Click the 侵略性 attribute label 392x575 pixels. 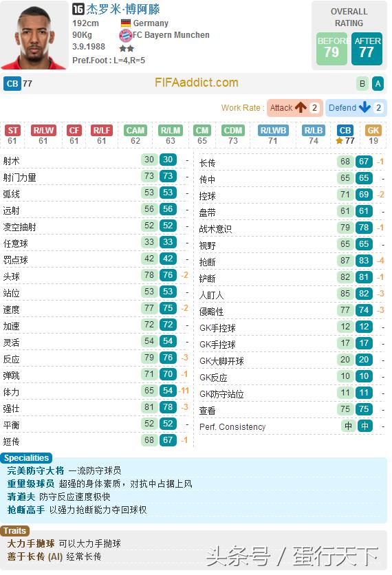[211, 312]
